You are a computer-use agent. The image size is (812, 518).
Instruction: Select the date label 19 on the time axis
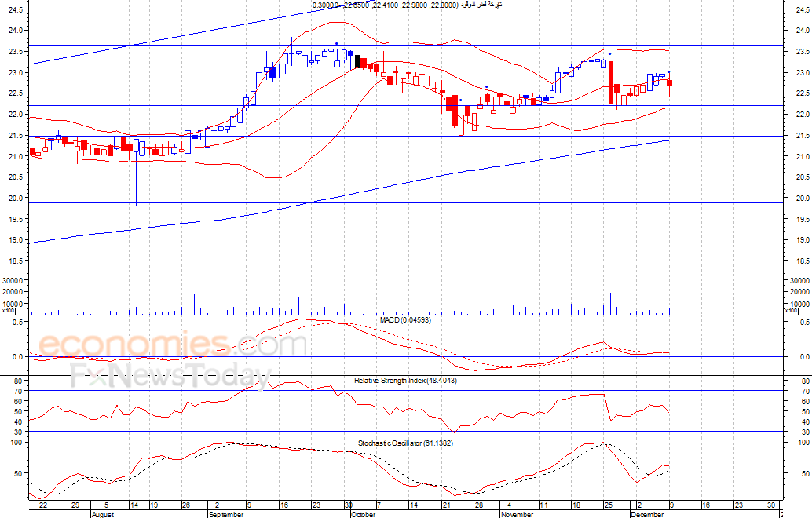(x=154, y=505)
